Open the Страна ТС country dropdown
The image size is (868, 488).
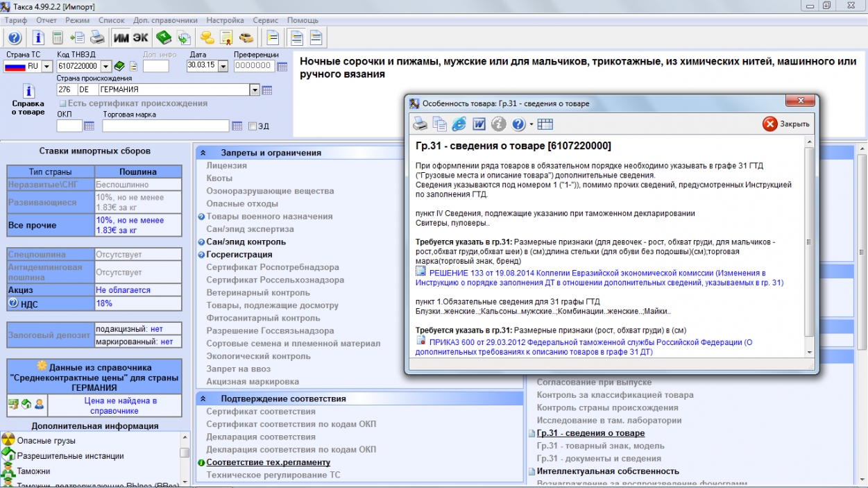pos(47,67)
